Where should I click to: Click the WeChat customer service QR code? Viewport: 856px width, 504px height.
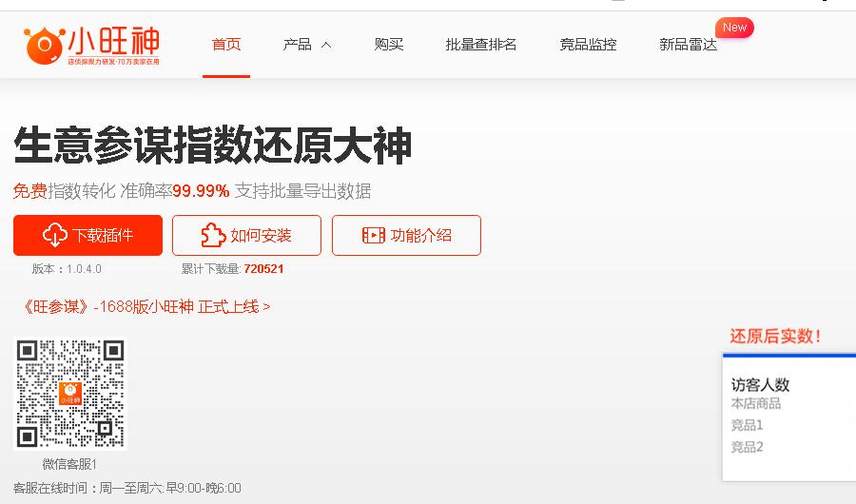[x=70, y=394]
